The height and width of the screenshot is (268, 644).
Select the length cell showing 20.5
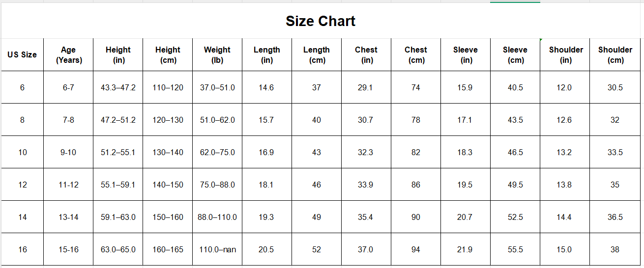click(266, 249)
